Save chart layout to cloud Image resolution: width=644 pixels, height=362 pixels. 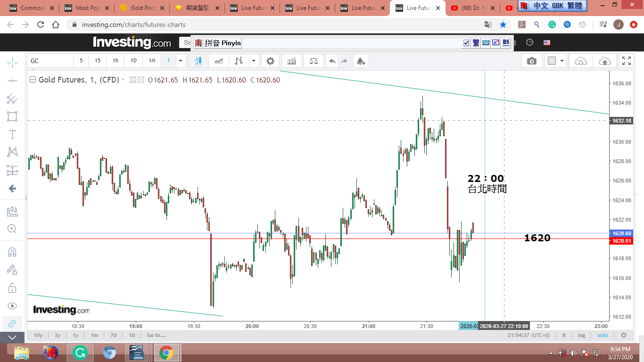[604, 61]
